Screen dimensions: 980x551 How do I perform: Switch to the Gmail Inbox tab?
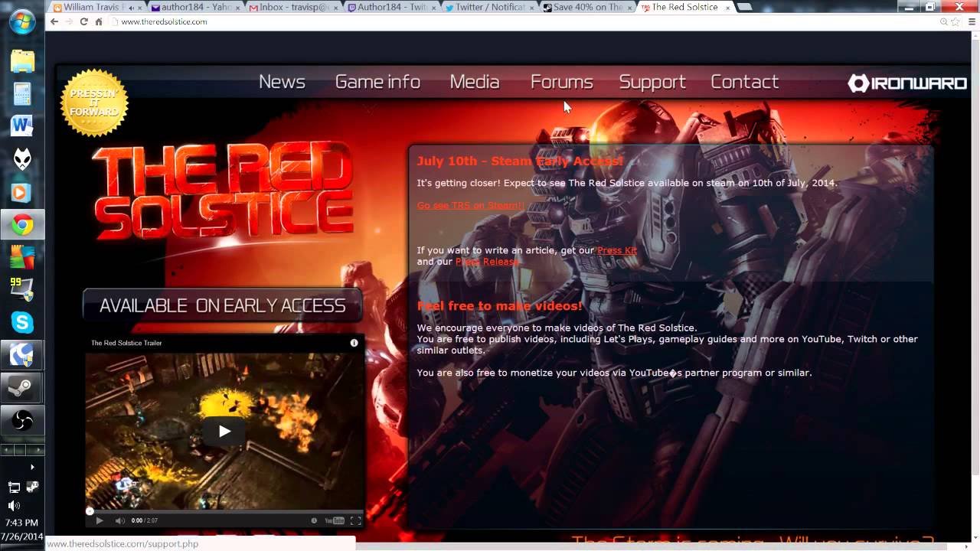(292, 8)
